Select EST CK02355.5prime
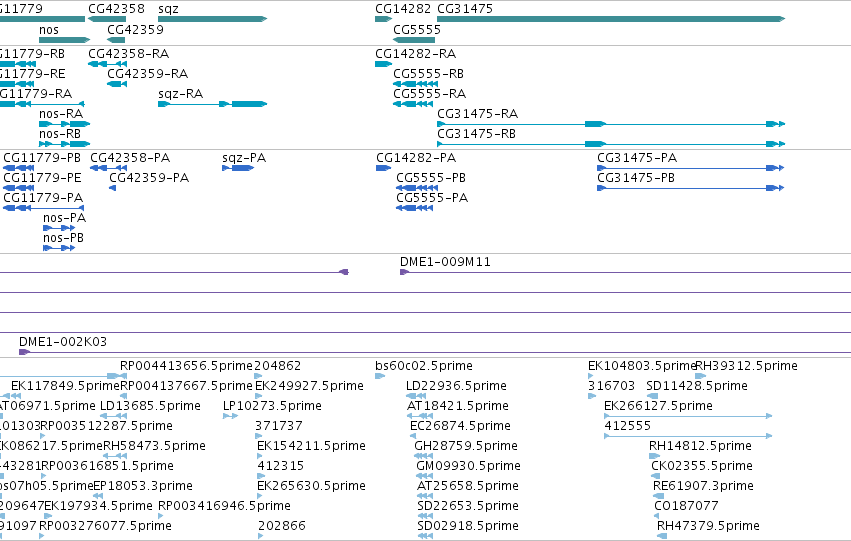 [x=702, y=466]
